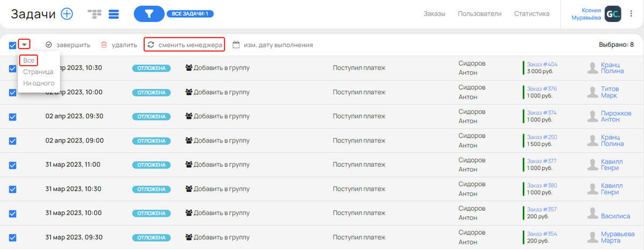The image size is (644, 250).
Task: Open the Заказ #404 link
Action: point(542,64)
